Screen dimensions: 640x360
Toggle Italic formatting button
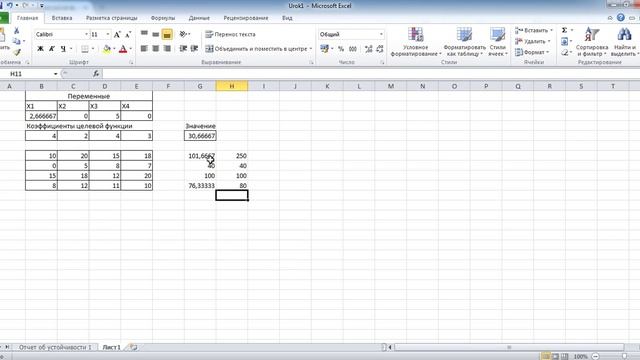click(51, 49)
